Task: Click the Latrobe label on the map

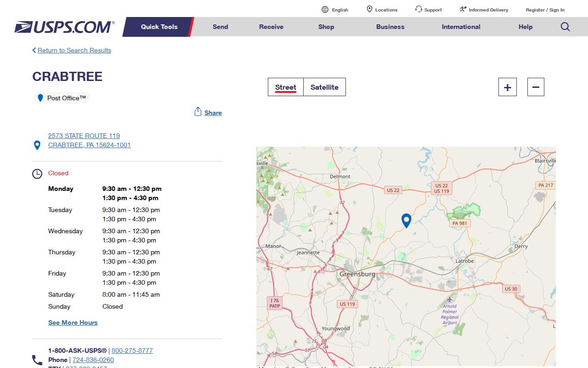Action: click(464, 261)
